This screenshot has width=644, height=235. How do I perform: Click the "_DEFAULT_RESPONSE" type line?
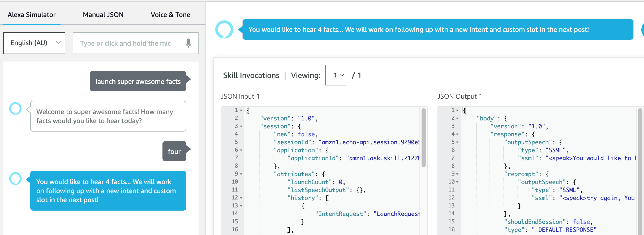click(550, 230)
